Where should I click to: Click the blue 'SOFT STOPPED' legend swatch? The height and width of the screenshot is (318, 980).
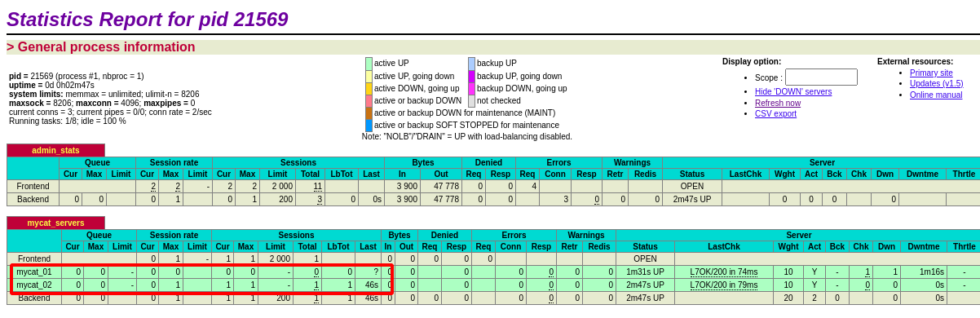(x=369, y=125)
